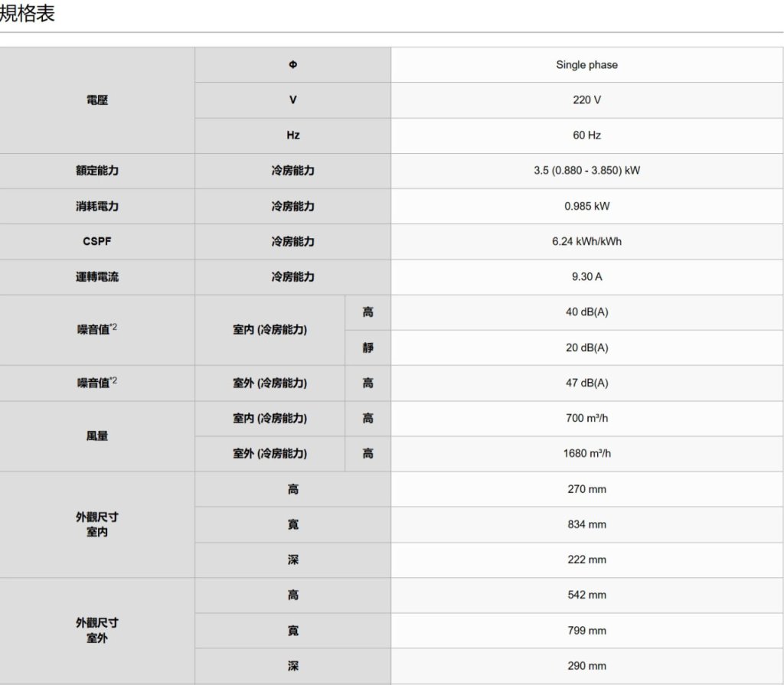Click the 60 Hz frequency value
The width and height of the screenshot is (784, 685).
click(x=586, y=135)
